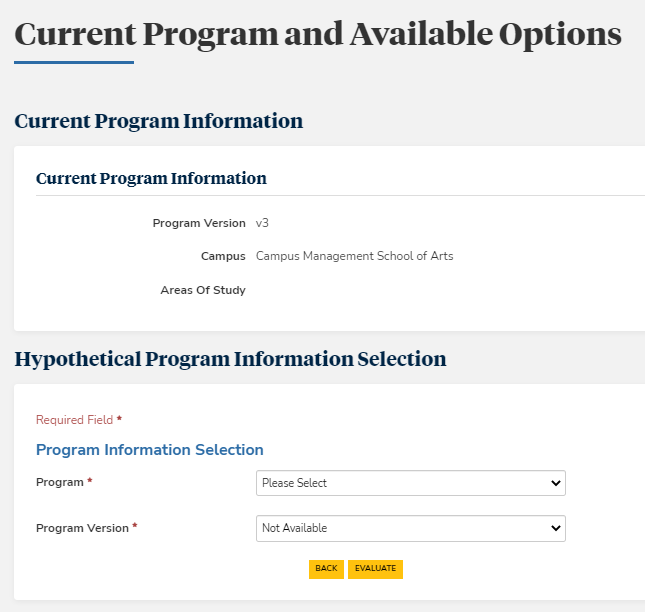Viewport: 645px width, 612px height.
Task: Click the Current Program Information heading inside the card
Action: (151, 179)
